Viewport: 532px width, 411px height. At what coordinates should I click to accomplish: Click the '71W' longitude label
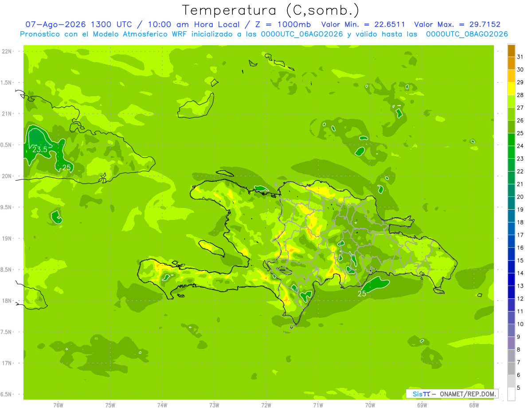[318, 405]
